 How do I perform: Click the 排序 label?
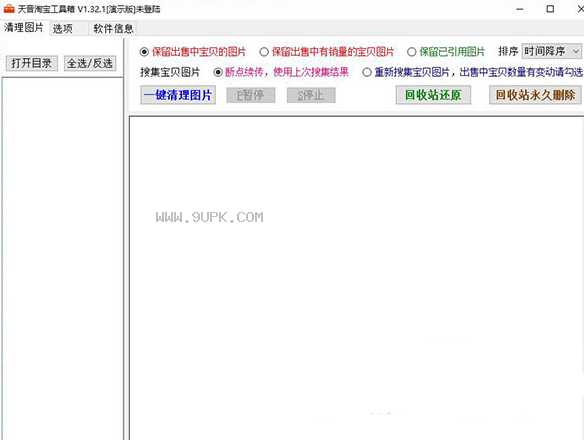tap(508, 51)
